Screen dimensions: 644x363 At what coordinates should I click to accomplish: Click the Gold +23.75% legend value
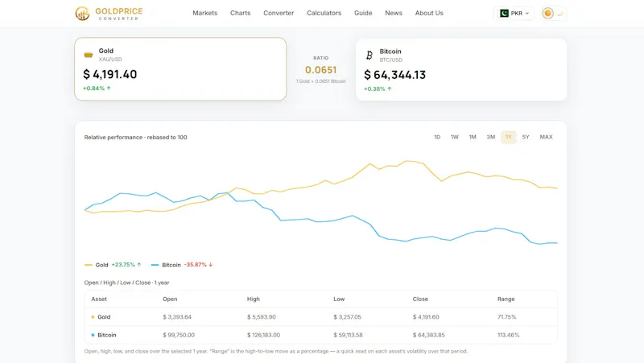click(126, 265)
